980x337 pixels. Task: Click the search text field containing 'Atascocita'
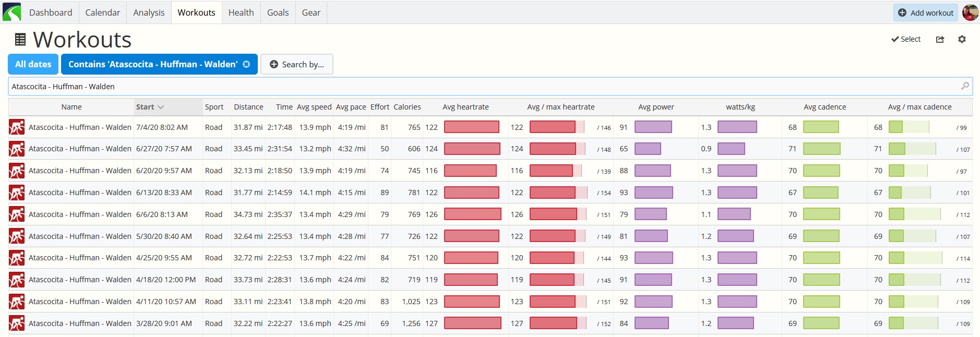pyautogui.click(x=490, y=86)
